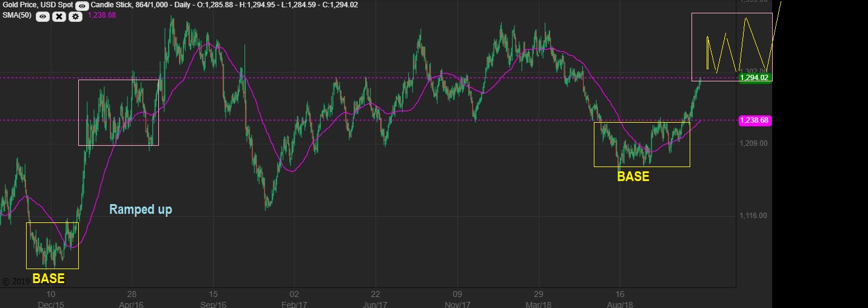868x308 pixels.
Task: Hide the SMA(50) indicator line
Action: [x=42, y=16]
